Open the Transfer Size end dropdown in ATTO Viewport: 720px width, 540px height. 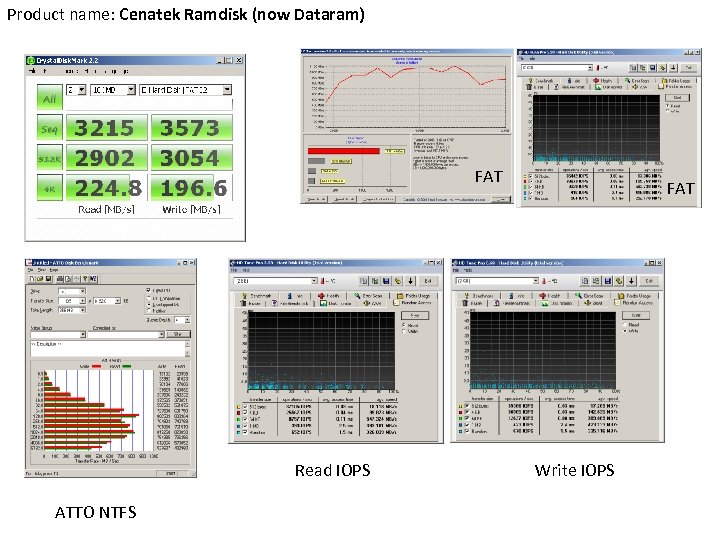pyautogui.click(x=107, y=301)
